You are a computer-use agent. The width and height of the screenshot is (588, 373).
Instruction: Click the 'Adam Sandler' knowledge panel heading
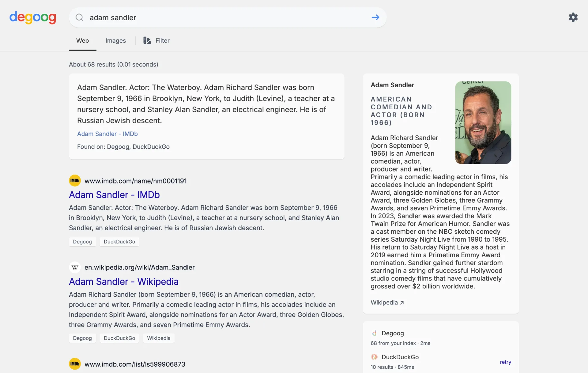coord(392,85)
